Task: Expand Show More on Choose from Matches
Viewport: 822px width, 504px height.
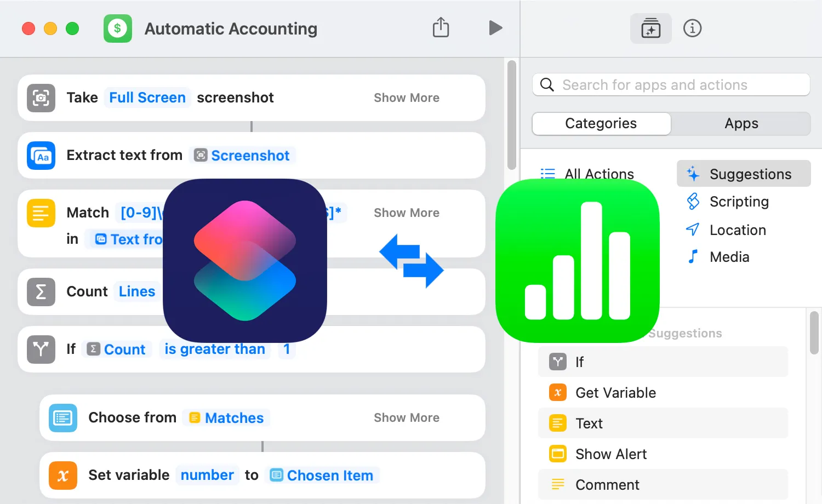Action: [x=407, y=417]
